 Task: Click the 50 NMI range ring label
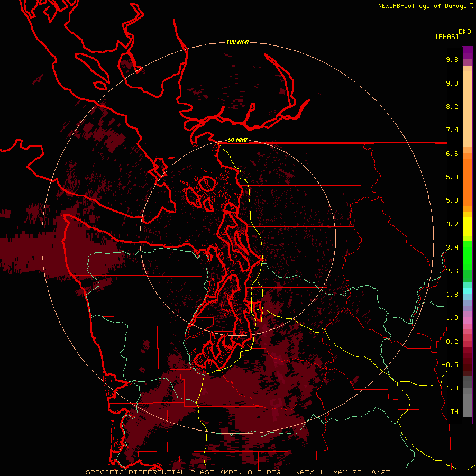tap(237, 140)
